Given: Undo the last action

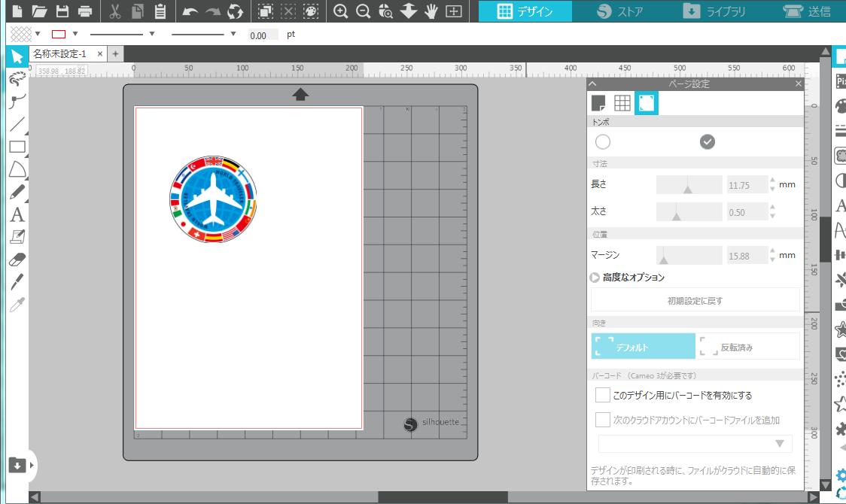Looking at the screenshot, I should (x=190, y=11).
